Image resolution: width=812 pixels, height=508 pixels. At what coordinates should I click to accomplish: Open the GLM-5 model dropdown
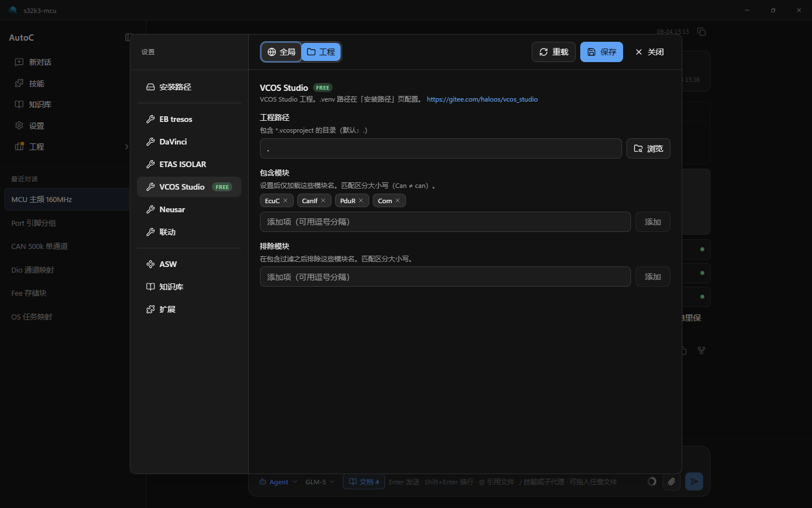(320, 482)
